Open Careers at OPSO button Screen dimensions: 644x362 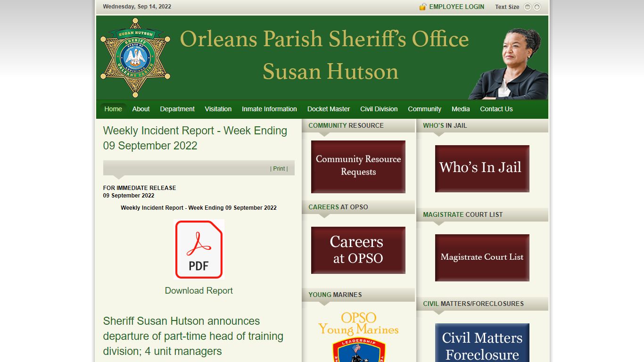point(358,250)
